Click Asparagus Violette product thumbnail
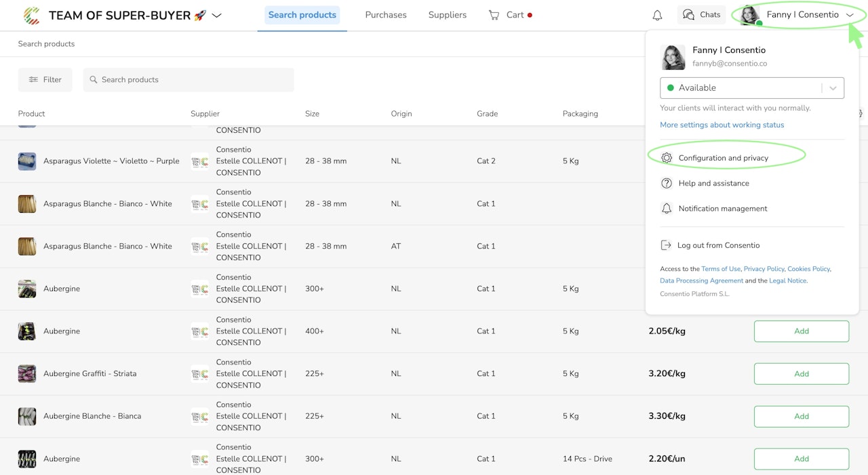This screenshot has height=475, width=868. (27, 161)
